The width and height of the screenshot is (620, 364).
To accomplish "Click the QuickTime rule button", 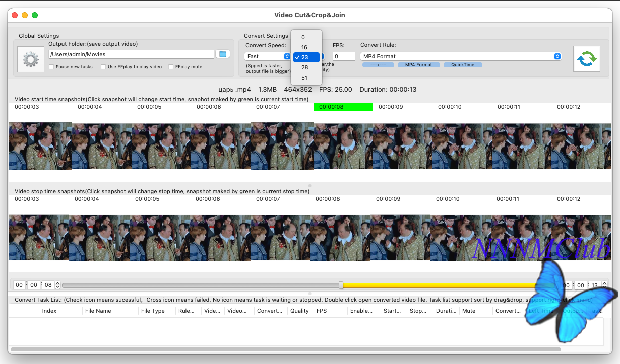I will pyautogui.click(x=463, y=65).
